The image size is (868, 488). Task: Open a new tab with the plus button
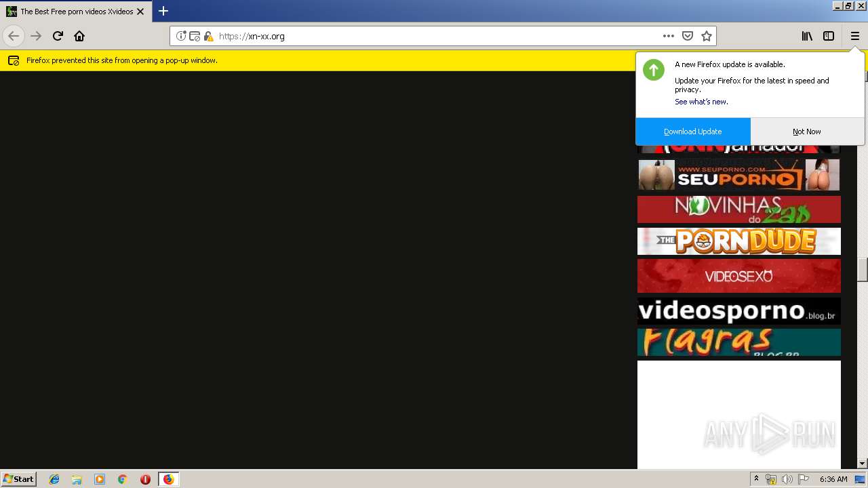[x=163, y=11]
